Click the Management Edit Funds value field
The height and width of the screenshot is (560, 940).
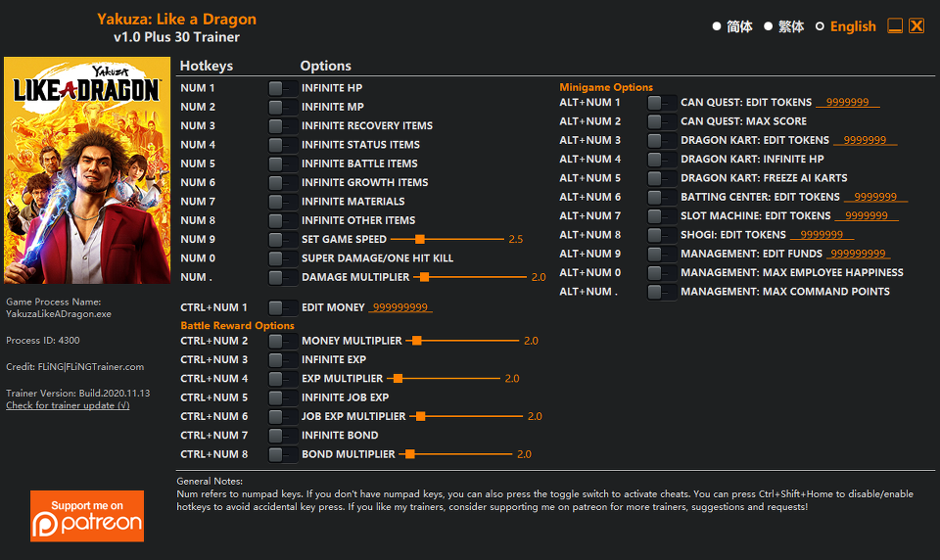[858, 254]
